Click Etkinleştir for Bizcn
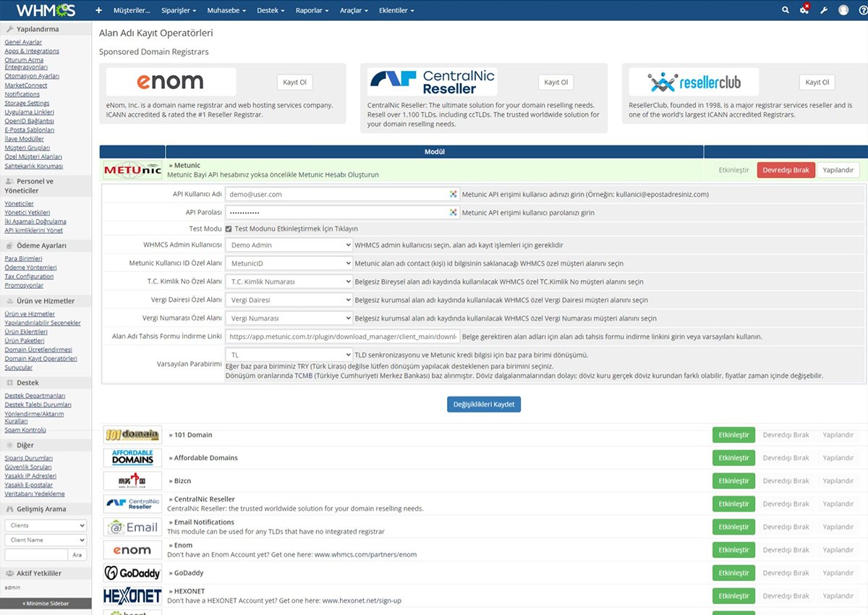The height and width of the screenshot is (615, 868). pos(733,481)
